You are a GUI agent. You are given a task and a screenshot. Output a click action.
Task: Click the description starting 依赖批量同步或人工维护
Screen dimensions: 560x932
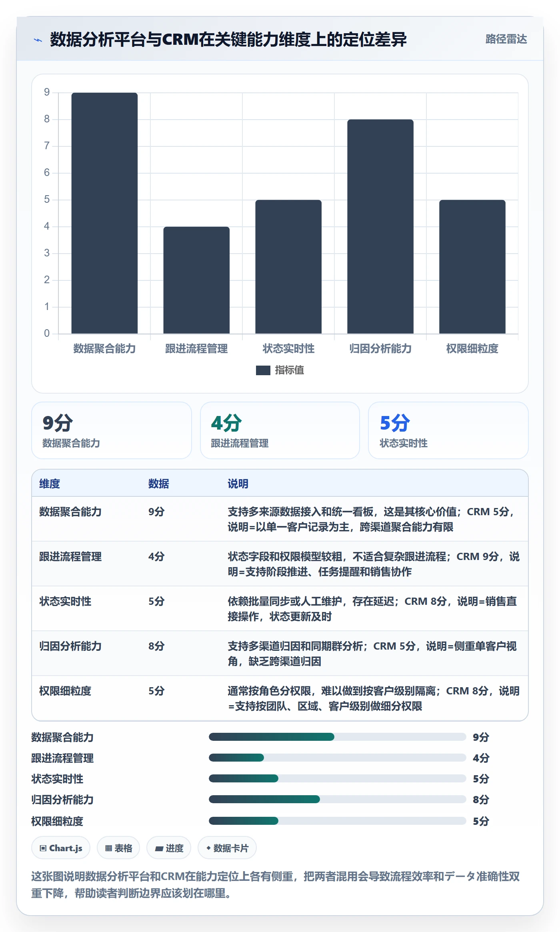(372, 609)
